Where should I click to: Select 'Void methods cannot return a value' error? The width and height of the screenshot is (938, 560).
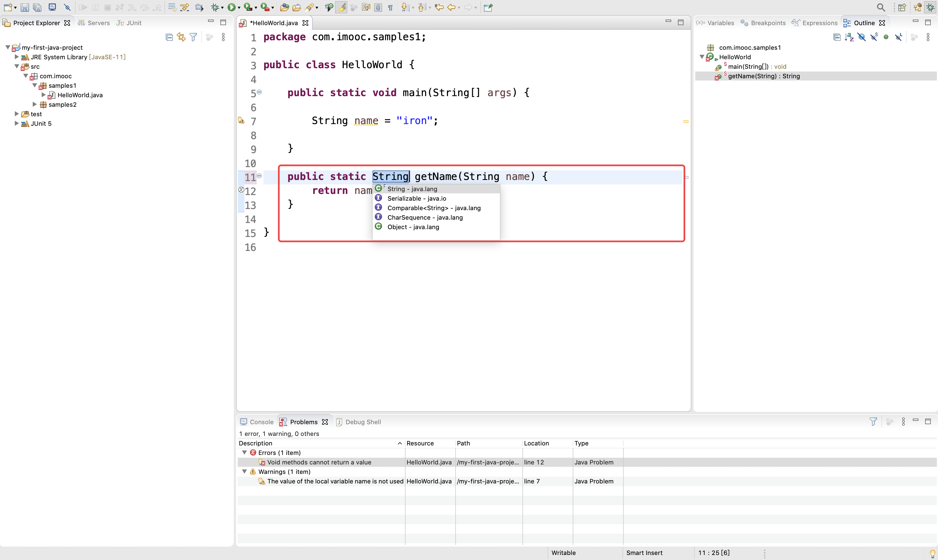pyautogui.click(x=319, y=462)
